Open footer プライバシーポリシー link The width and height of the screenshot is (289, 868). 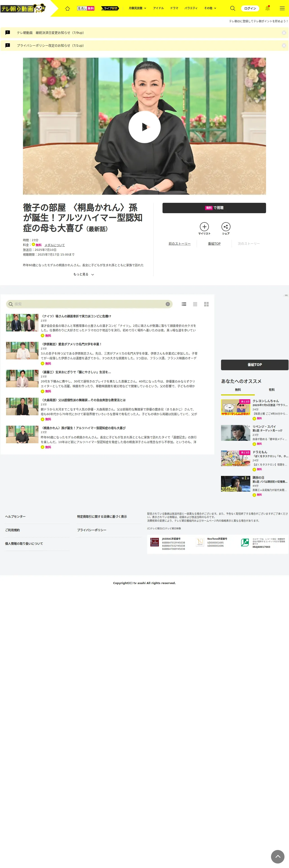point(92,530)
